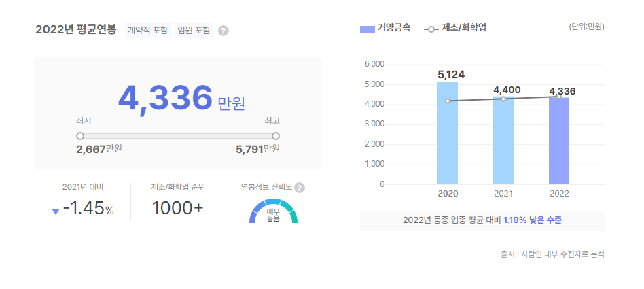Image resolution: width=644 pixels, height=289 pixels.
Task: Click the 최저 label above the slider
Action: point(84,121)
